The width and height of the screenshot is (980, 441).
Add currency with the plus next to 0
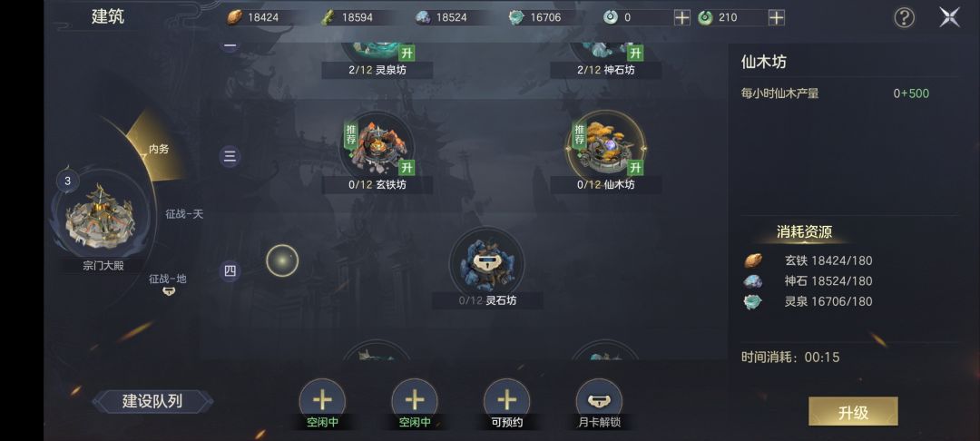pyautogui.click(x=681, y=17)
